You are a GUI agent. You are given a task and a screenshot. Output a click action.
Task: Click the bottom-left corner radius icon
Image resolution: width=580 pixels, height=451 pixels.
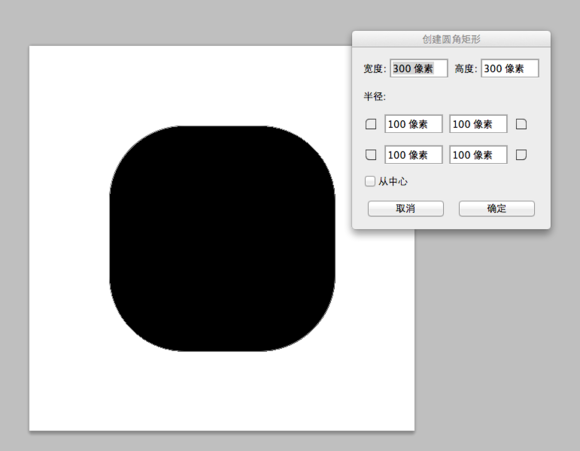[371, 154]
